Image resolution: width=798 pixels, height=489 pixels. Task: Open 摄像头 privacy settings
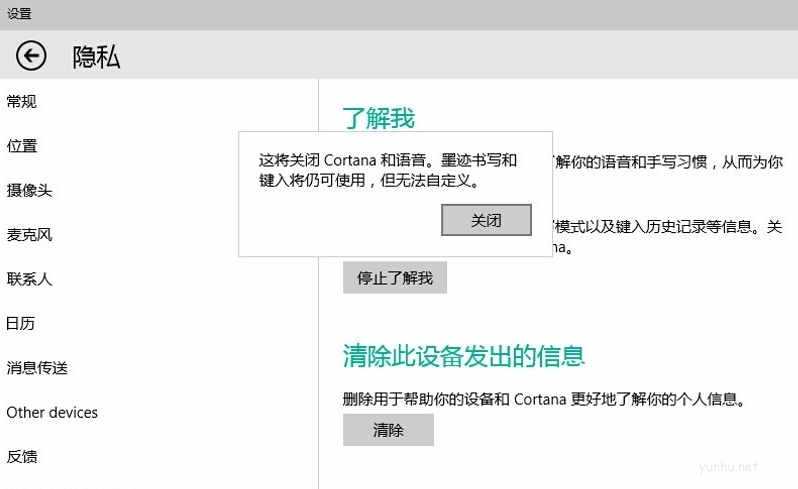point(30,190)
